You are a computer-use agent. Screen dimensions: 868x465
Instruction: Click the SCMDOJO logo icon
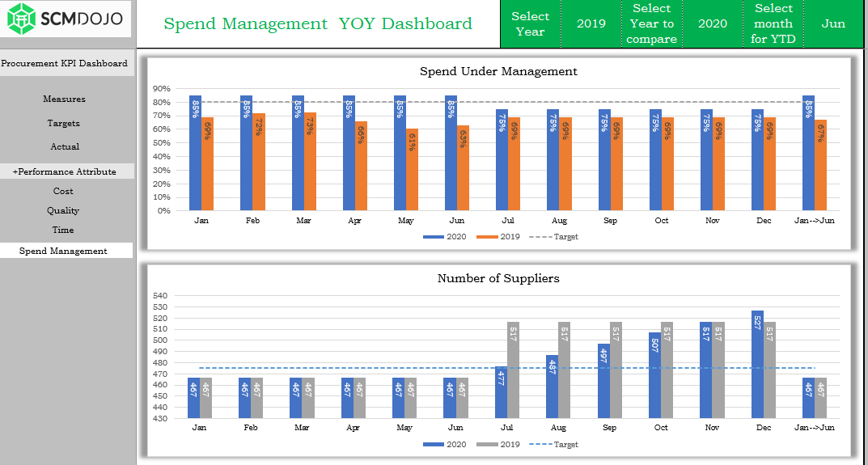tap(21, 19)
